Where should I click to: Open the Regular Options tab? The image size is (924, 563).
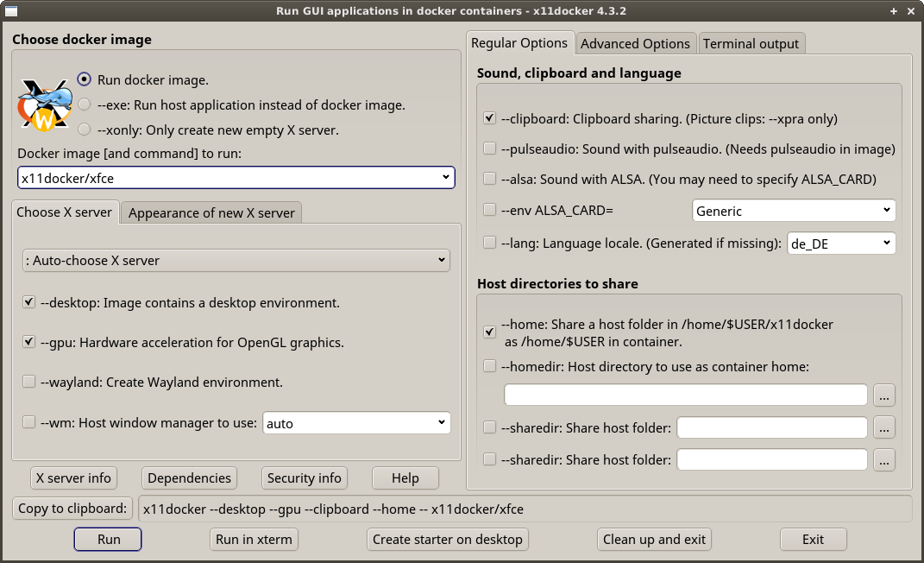[x=519, y=43]
